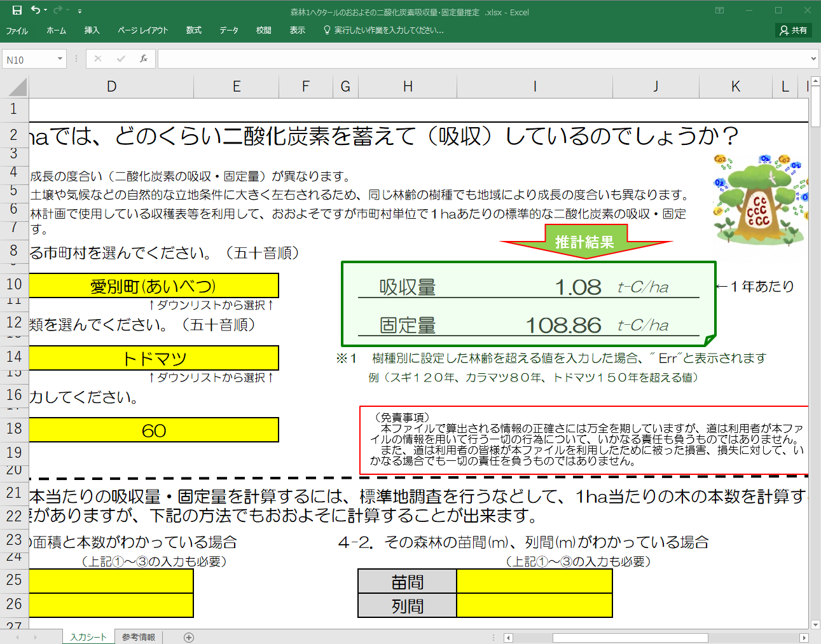Click the 共有 (Share) button
The width and height of the screenshot is (821, 644).
click(792, 30)
